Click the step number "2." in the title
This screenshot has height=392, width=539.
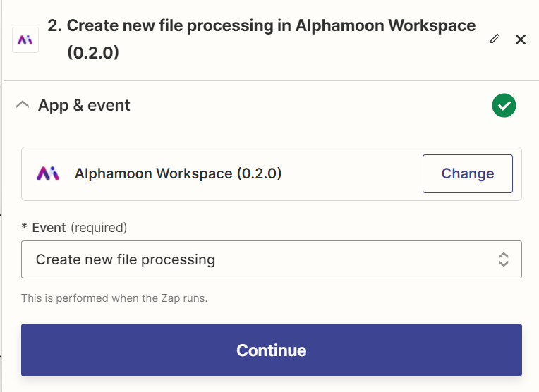54,26
